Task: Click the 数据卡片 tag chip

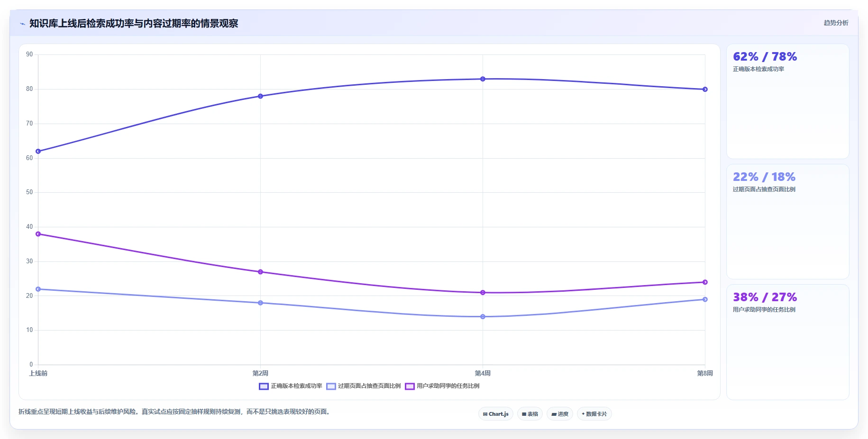Action: [594, 414]
